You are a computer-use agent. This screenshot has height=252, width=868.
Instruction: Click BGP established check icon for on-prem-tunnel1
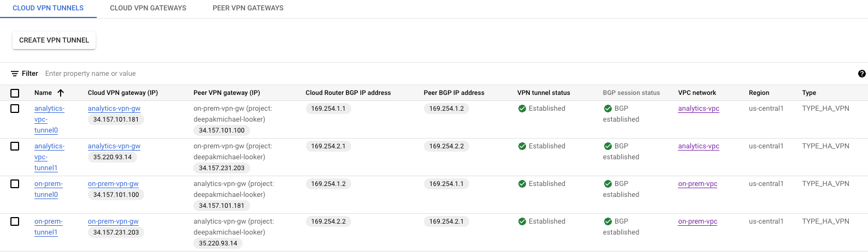(607, 221)
